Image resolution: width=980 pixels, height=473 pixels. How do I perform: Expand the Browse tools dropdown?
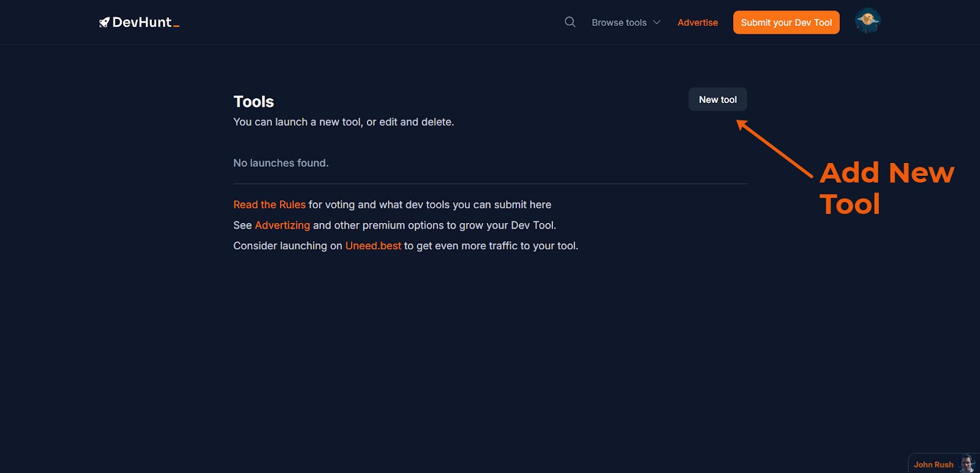click(x=626, y=23)
